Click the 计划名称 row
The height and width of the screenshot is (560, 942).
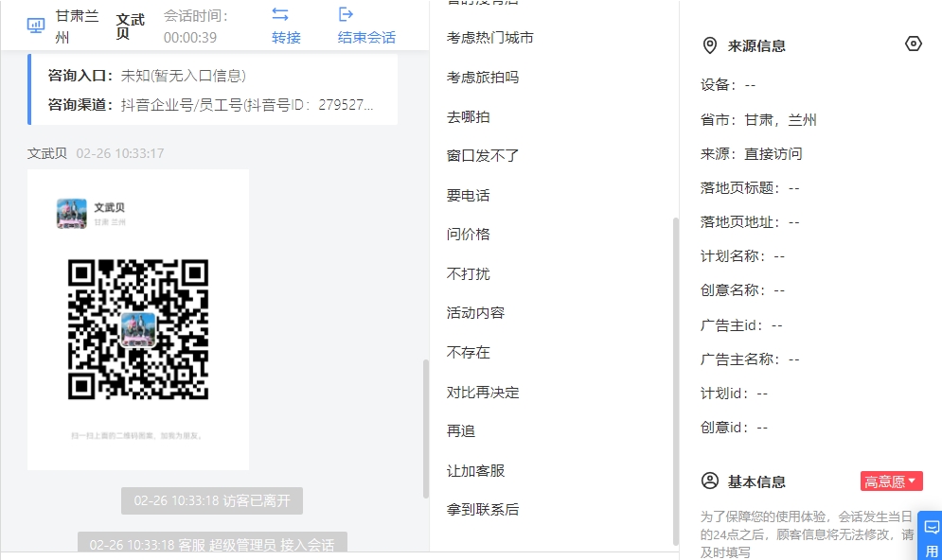coord(742,257)
